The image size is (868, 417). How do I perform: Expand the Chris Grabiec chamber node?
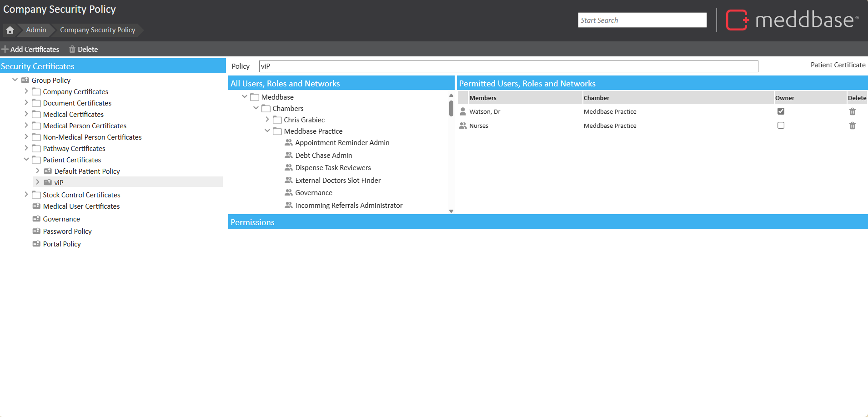coord(267,120)
